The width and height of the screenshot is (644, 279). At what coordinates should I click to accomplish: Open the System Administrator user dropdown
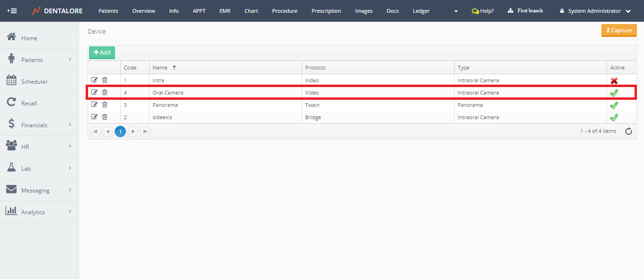pos(595,11)
